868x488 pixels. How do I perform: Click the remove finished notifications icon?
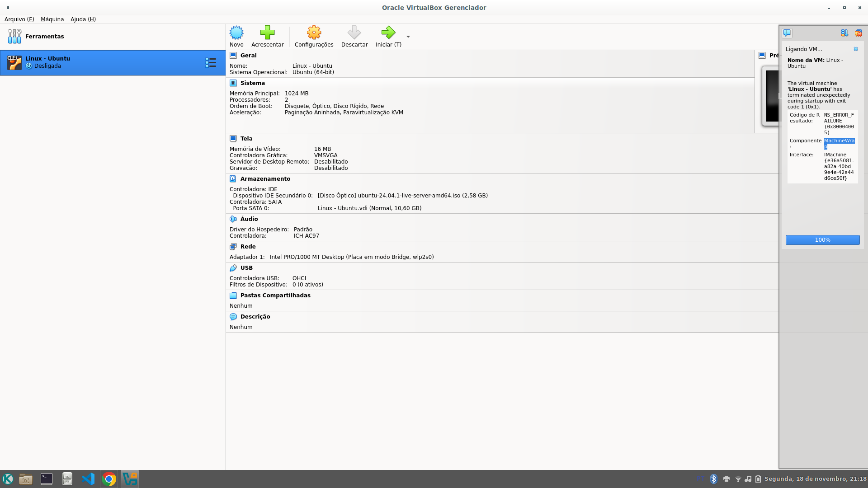tap(858, 33)
